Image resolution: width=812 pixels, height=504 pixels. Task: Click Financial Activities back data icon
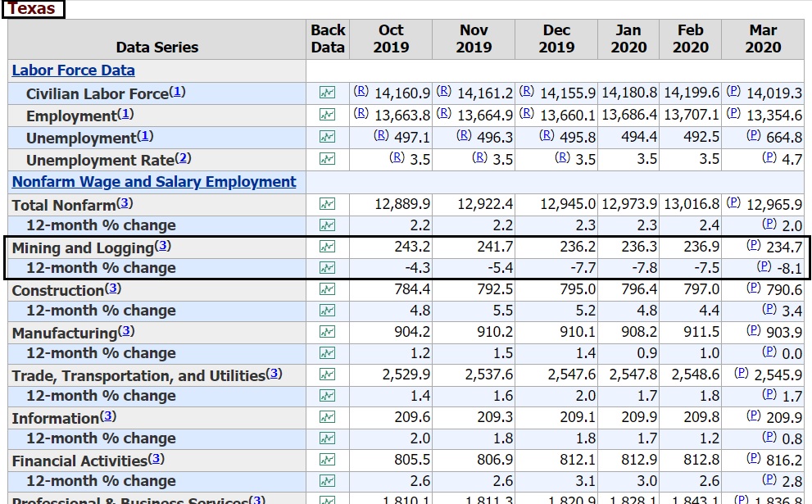pyautogui.click(x=328, y=460)
